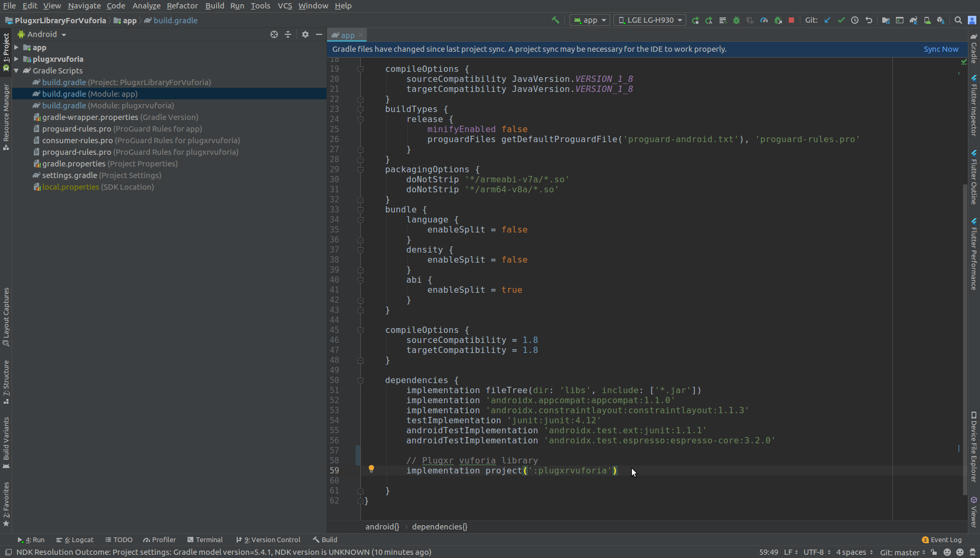The image size is (980, 558).
Task: Open the Git: master branch selector
Action: tap(902, 552)
